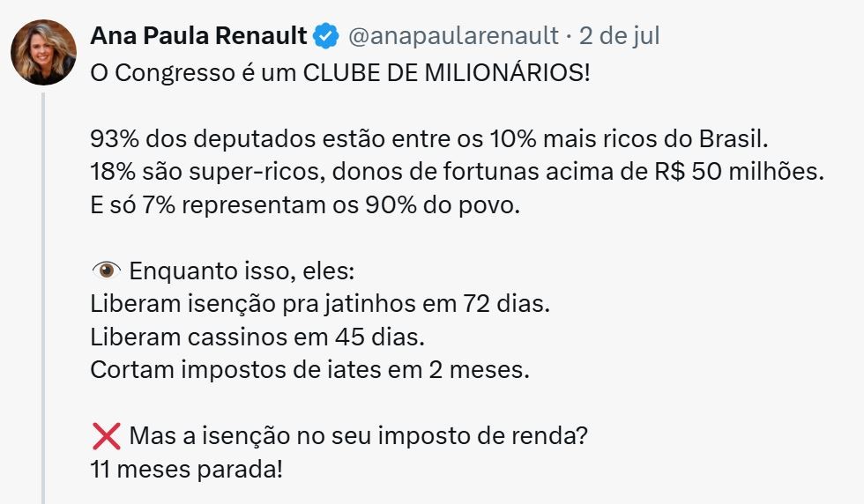Click the 'Cortam impostos de iates' line
864x504 pixels.
[309, 369]
